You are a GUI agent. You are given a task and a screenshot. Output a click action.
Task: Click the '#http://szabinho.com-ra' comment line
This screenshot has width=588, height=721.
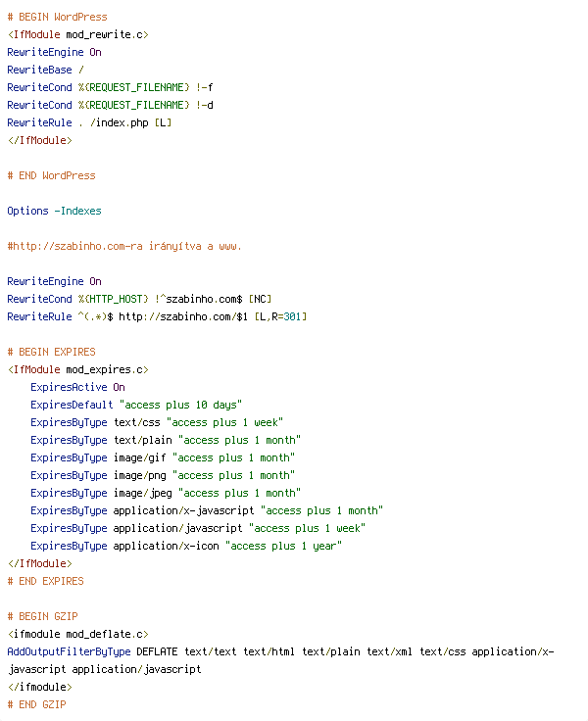coord(124,247)
